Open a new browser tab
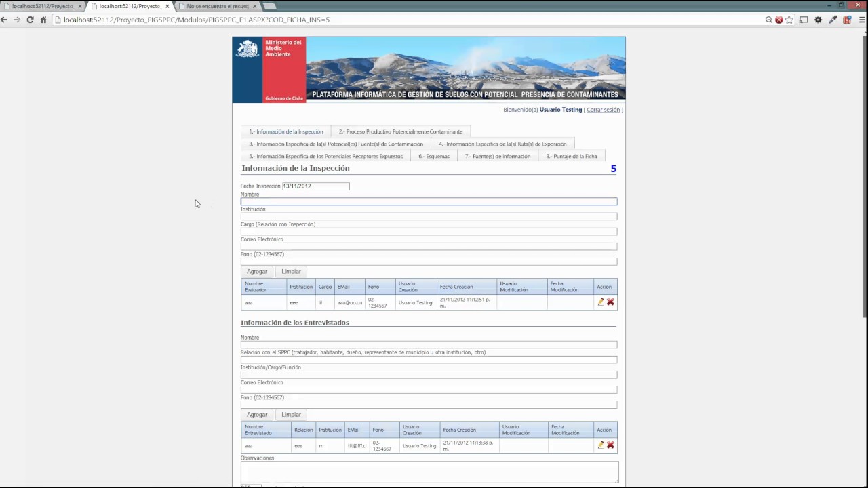The width and height of the screenshot is (868, 488). point(270,6)
